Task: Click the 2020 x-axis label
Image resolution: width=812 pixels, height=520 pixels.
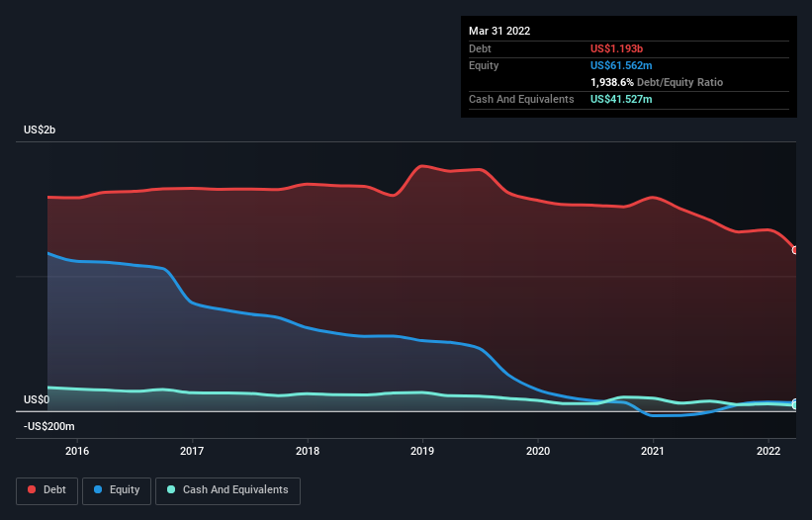Action: (x=538, y=451)
